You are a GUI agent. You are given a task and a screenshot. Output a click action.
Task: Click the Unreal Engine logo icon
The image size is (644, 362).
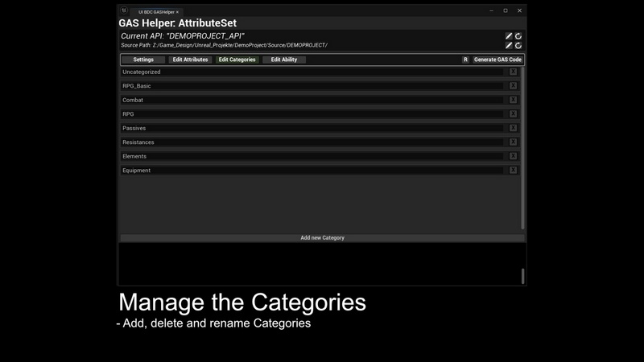pyautogui.click(x=124, y=11)
